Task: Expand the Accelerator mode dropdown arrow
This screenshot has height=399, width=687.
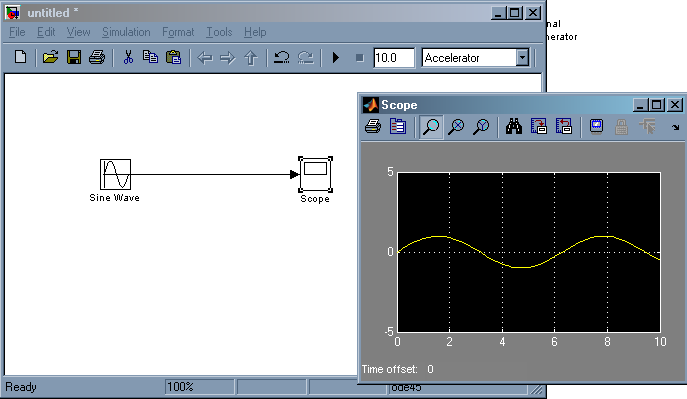Action: pos(522,58)
